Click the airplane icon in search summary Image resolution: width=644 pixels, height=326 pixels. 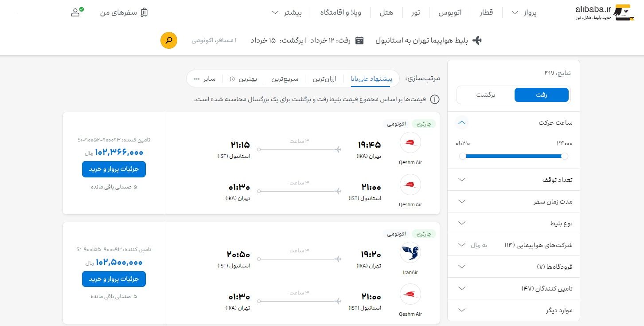[477, 40]
